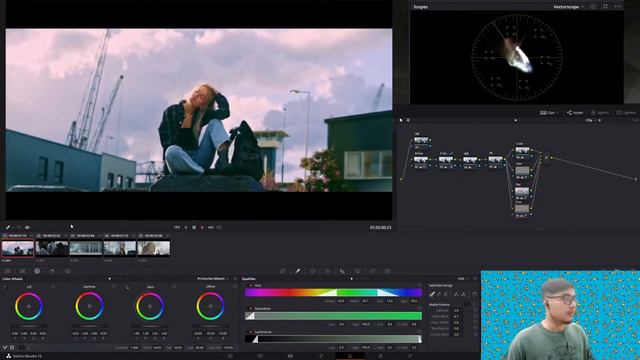Open the Qualifier palette icon
This screenshot has width=640, height=360.
coord(298,271)
